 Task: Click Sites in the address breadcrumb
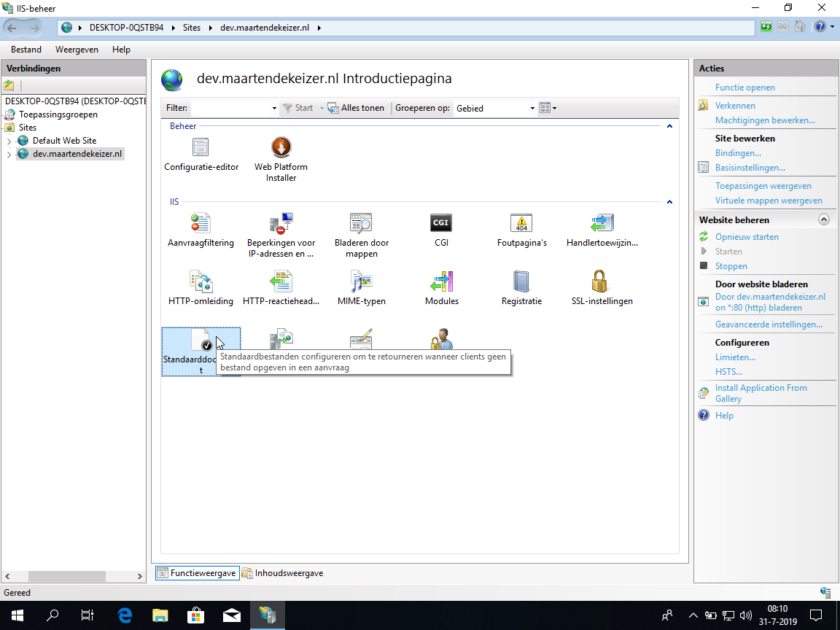click(x=191, y=28)
